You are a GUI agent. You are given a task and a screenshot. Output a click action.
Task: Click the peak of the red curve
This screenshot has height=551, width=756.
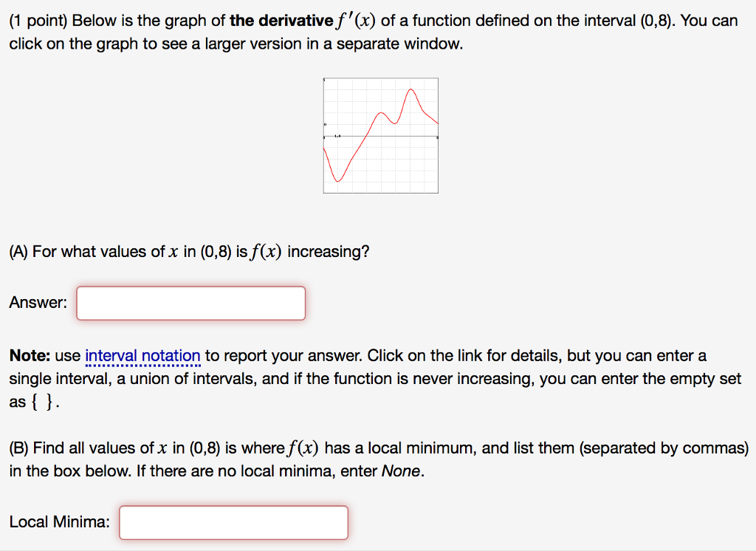pos(410,89)
